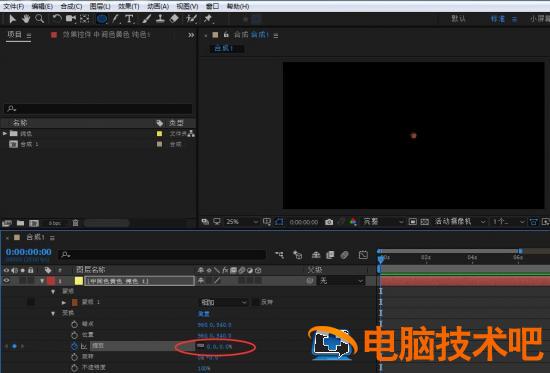The image size is (550, 373).
Task: Click the show channel RGB color icon
Action: coord(353,221)
